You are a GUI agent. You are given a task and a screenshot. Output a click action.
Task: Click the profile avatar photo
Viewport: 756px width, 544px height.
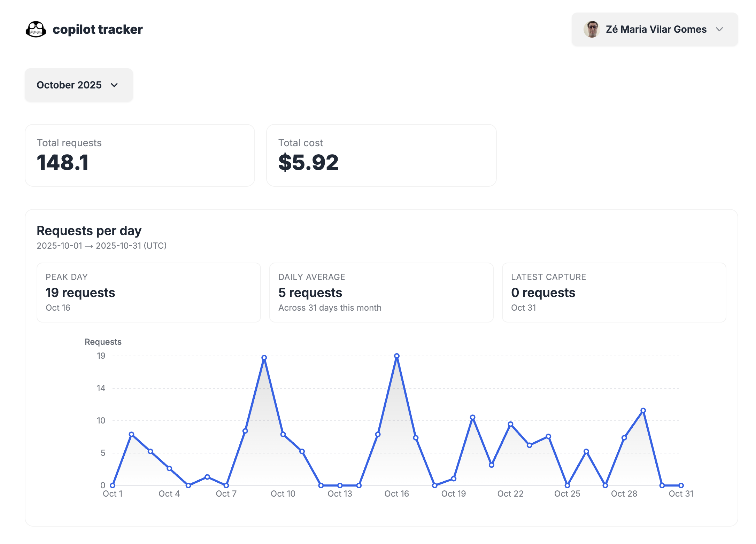[592, 29]
